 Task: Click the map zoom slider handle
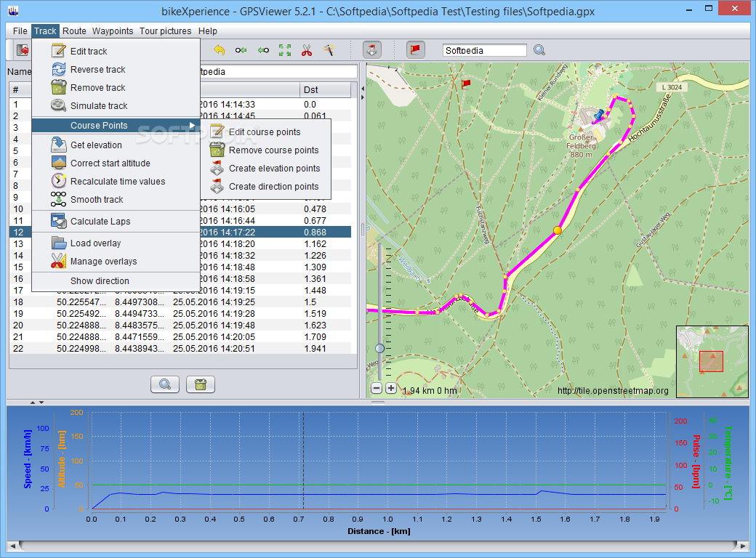click(x=380, y=348)
